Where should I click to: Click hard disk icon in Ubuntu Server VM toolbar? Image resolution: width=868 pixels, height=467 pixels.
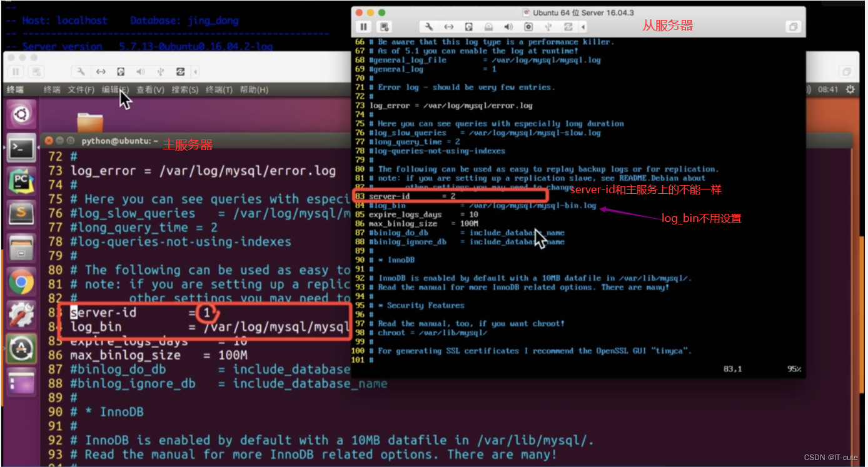pos(468,27)
